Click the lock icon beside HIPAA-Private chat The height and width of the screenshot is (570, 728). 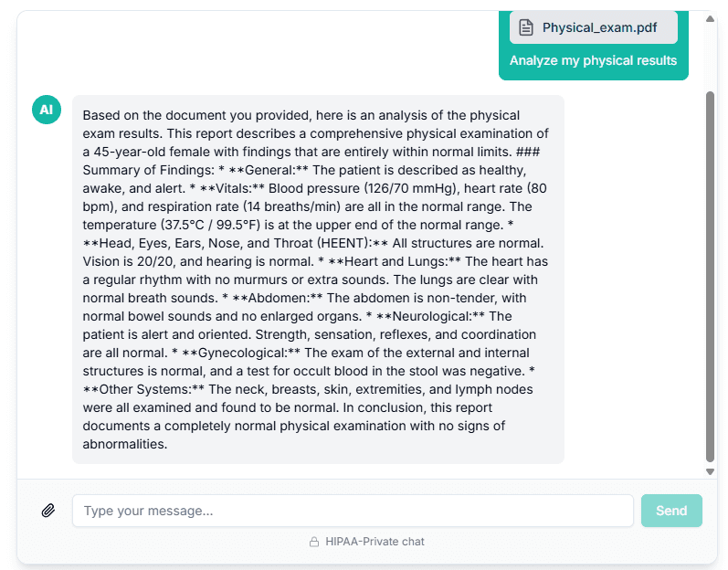click(x=314, y=542)
